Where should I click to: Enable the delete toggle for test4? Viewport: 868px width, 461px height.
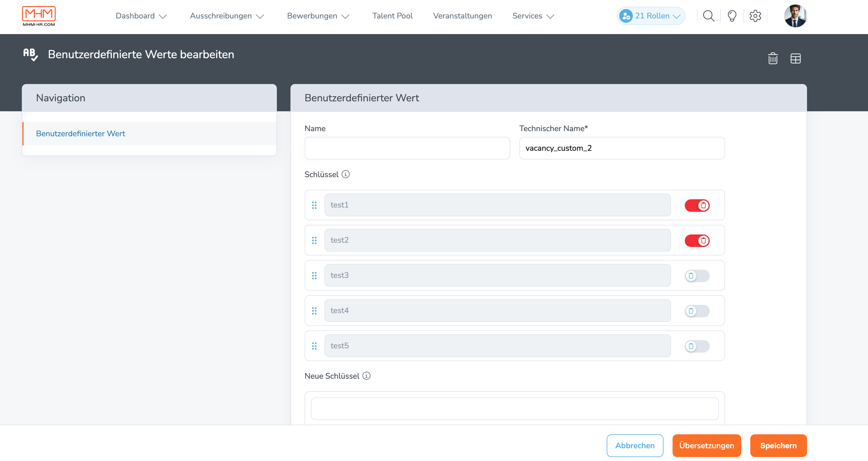pyautogui.click(x=697, y=311)
